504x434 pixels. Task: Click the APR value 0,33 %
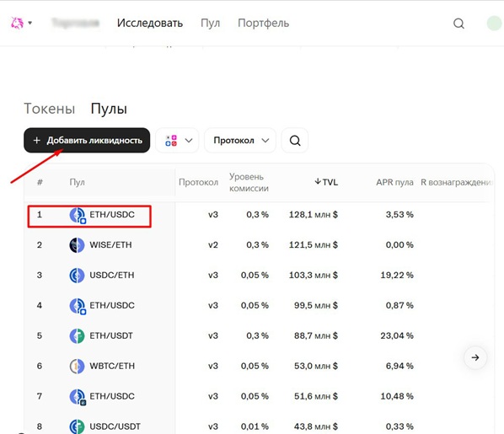399,426
